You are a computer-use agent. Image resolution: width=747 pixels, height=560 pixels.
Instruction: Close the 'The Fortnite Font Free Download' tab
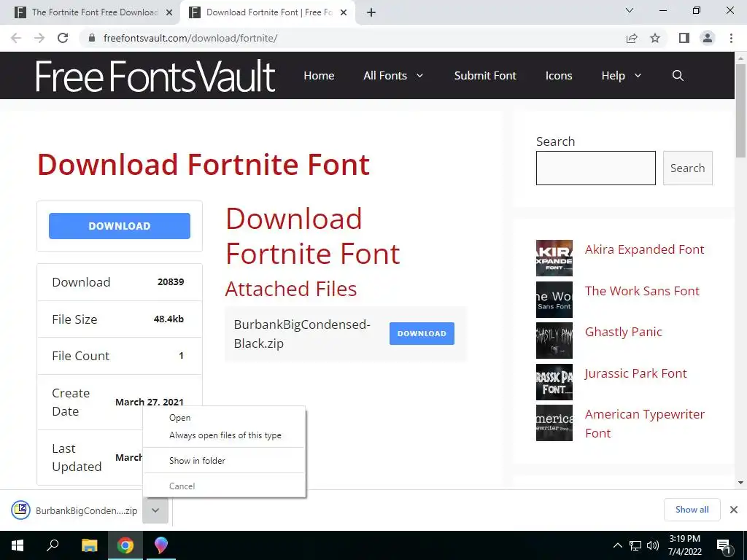tap(169, 12)
